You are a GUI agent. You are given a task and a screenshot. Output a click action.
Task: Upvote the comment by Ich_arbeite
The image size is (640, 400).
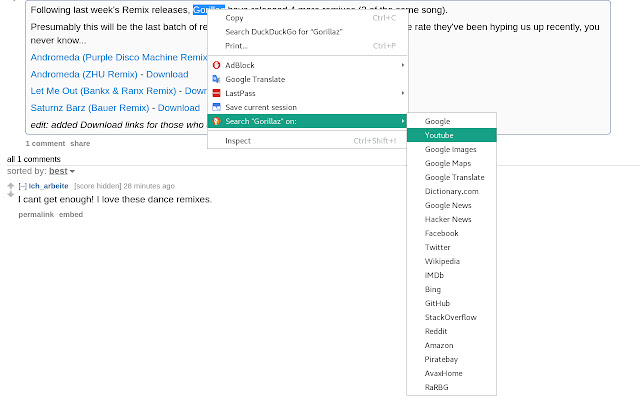pos(11,183)
